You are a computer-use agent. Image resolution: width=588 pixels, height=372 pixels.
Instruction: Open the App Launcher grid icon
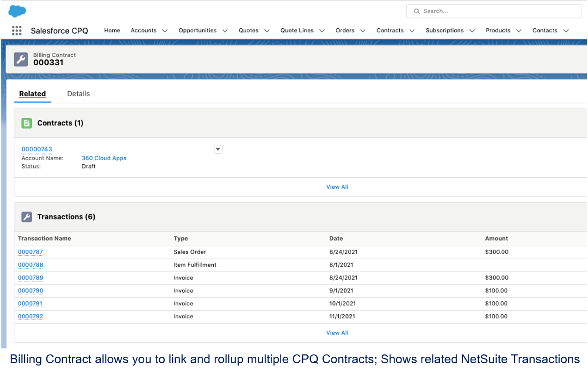click(17, 31)
